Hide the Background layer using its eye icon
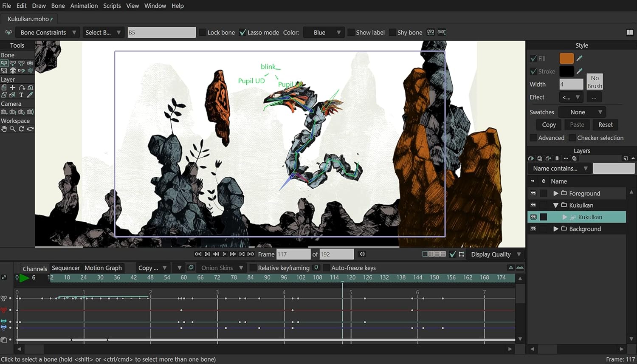This screenshot has height=364, width=637. pyautogui.click(x=533, y=229)
